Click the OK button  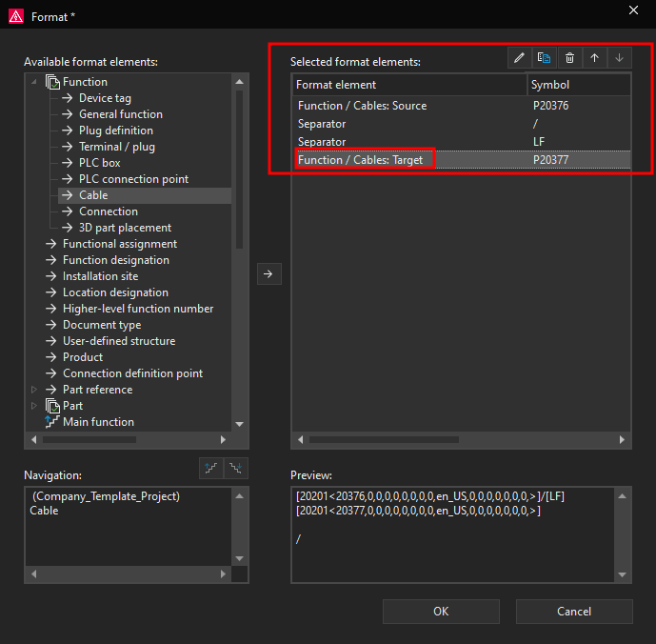tap(441, 612)
